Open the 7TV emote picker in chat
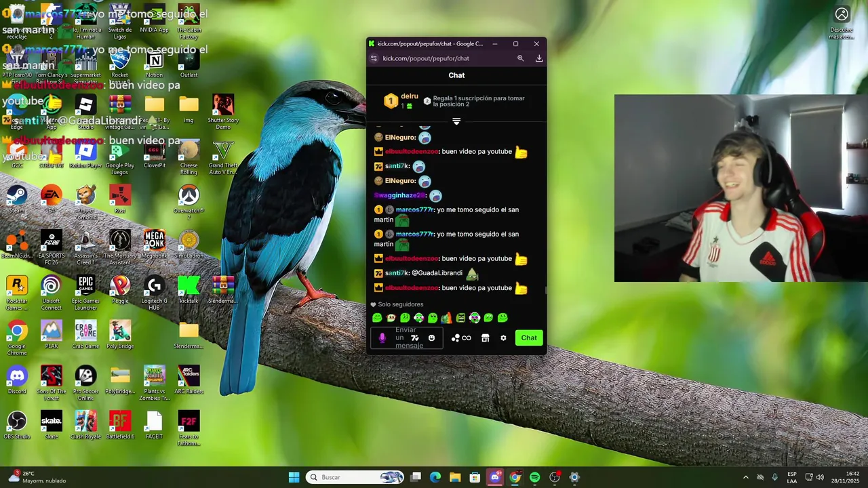 tap(415, 338)
